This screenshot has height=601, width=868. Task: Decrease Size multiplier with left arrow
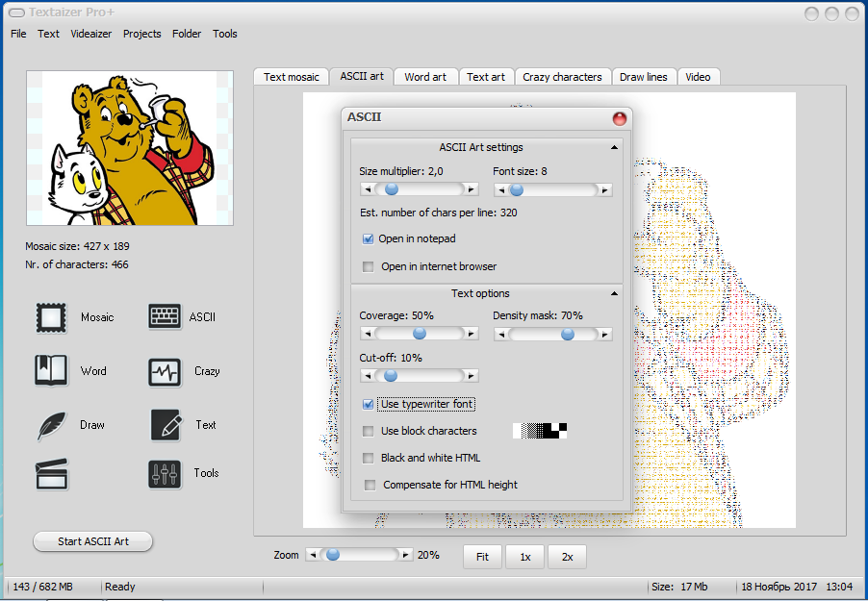pyautogui.click(x=367, y=189)
